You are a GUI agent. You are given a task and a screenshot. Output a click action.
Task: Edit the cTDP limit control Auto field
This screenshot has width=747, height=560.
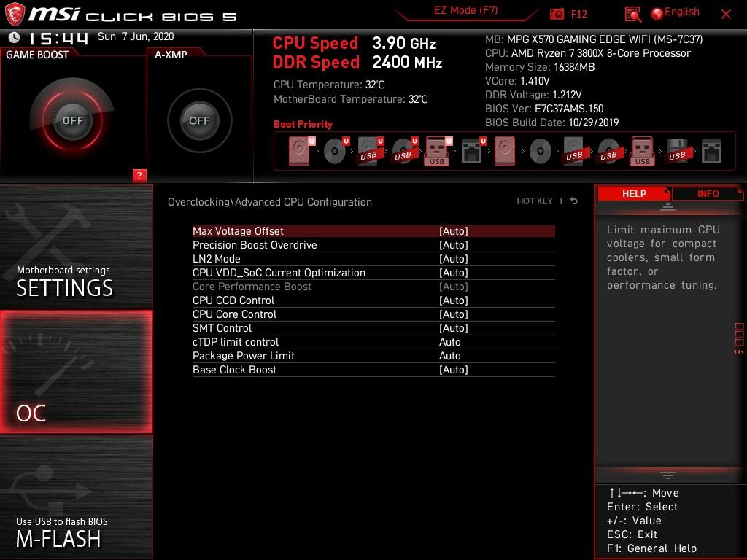449,342
